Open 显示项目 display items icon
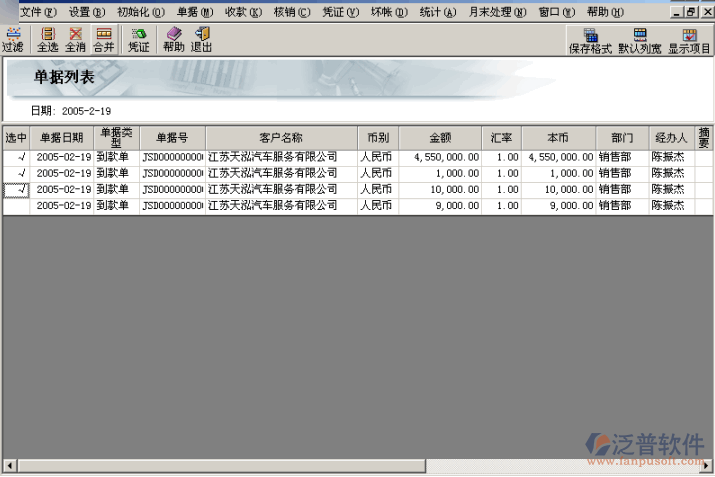 pos(689,41)
